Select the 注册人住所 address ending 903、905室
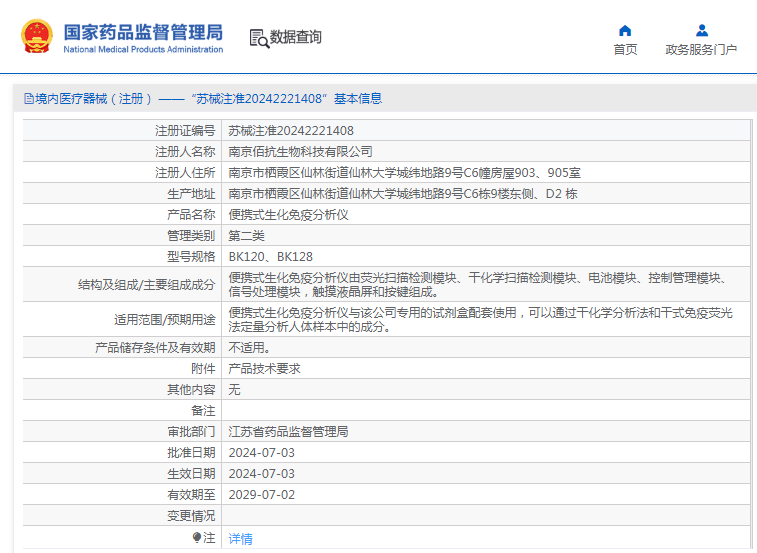 pos(405,173)
